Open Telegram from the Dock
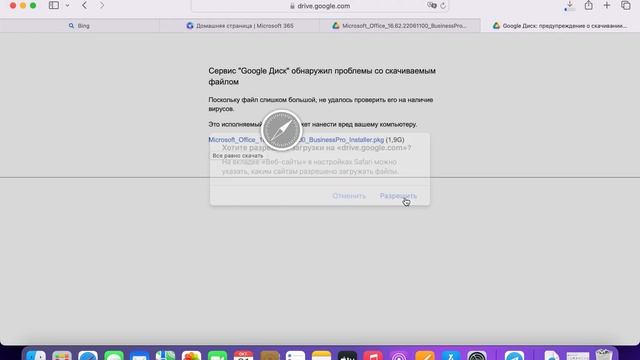This screenshot has height=360, width=640. click(x=514, y=355)
